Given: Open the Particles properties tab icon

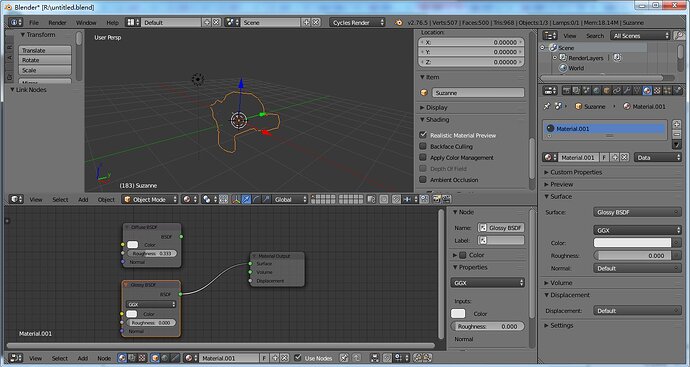Looking at the screenshot, I should [667, 90].
